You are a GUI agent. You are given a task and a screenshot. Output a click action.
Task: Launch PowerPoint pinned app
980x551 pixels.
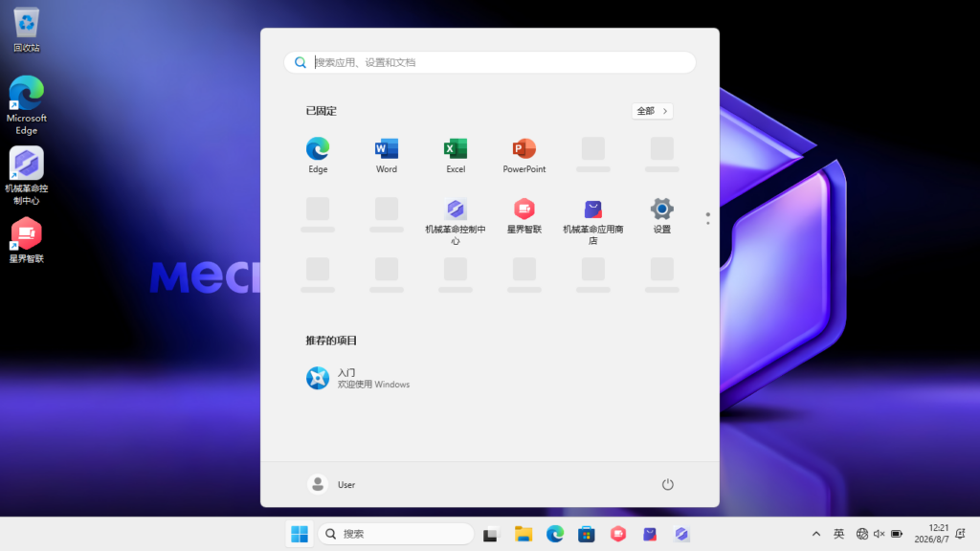(523, 155)
